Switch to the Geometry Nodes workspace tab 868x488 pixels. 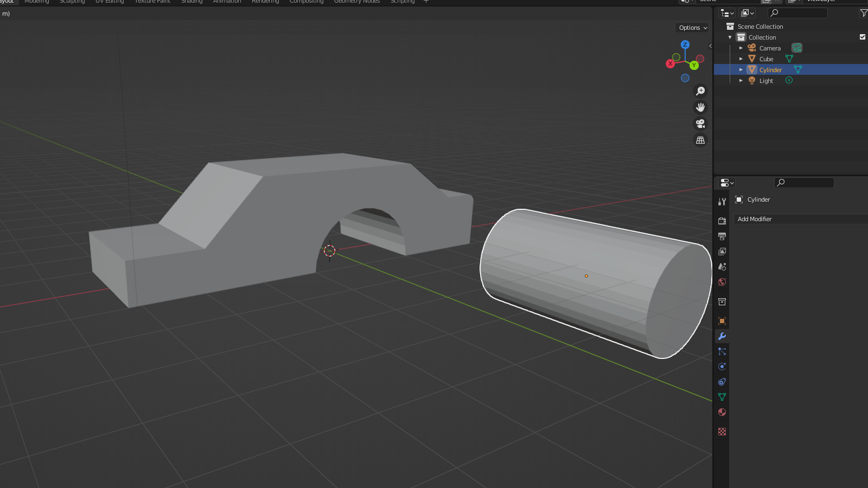pos(357,2)
